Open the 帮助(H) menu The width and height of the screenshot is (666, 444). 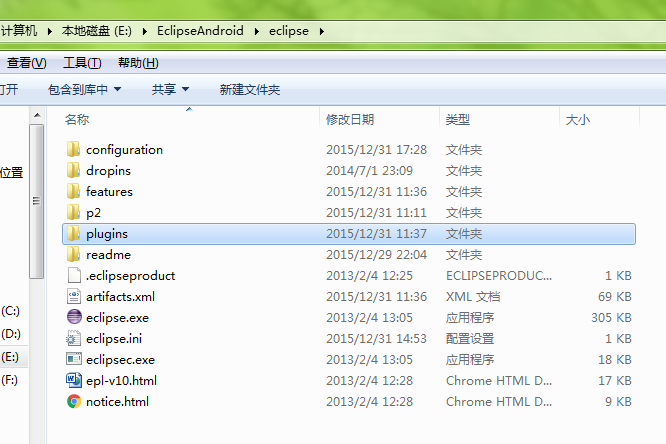(x=138, y=63)
